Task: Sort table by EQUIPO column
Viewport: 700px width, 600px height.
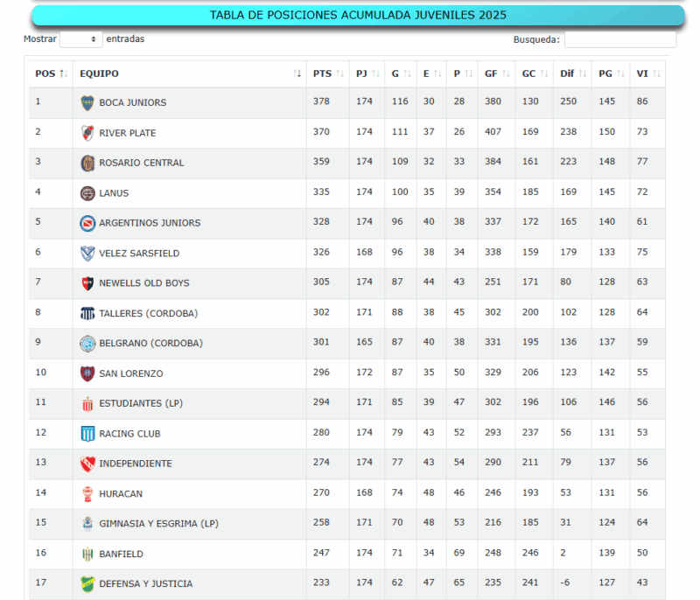Action: tap(189, 73)
